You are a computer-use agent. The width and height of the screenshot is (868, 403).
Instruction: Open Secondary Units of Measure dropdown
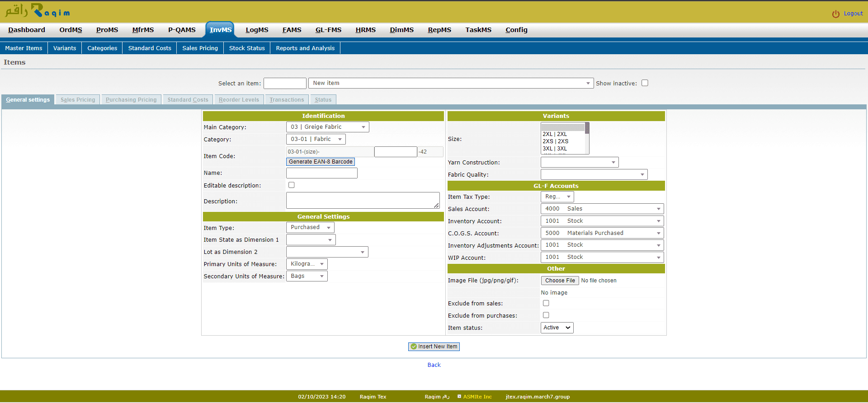(x=307, y=276)
